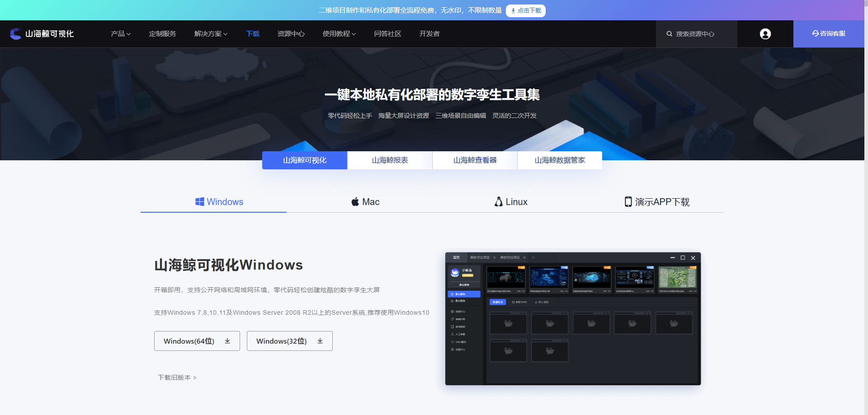Click the Apple logo icon

click(355, 202)
